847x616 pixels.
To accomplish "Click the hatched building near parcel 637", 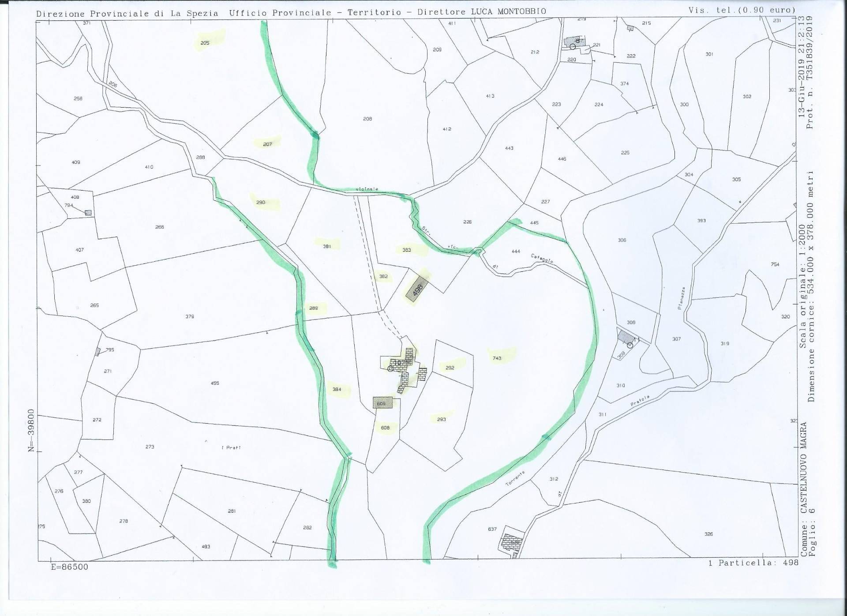I will click(x=512, y=542).
